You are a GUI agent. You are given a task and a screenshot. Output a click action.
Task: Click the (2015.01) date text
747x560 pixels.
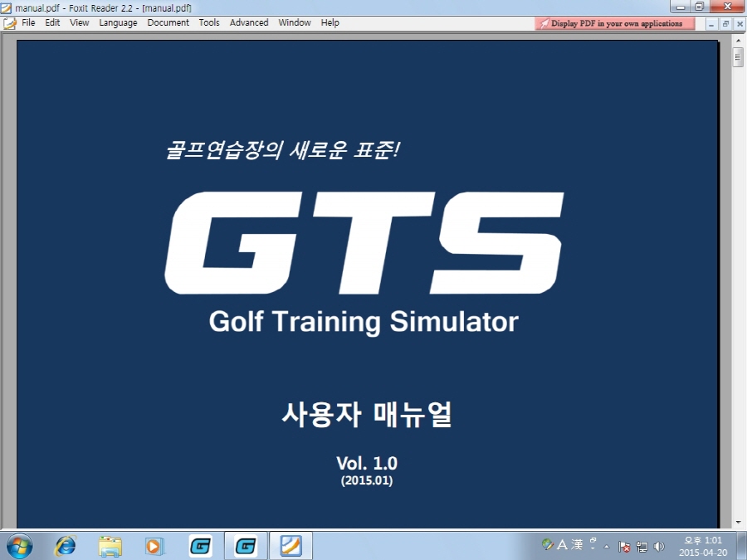[367, 480]
